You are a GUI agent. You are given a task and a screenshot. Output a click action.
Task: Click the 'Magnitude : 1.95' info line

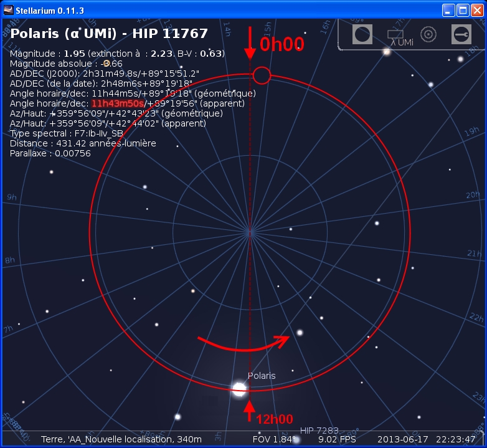pyautogui.click(x=117, y=54)
